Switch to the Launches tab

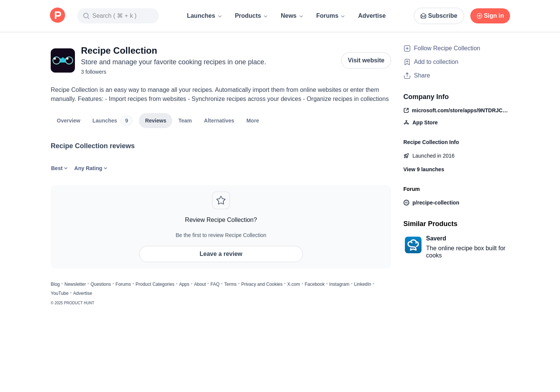(112, 121)
